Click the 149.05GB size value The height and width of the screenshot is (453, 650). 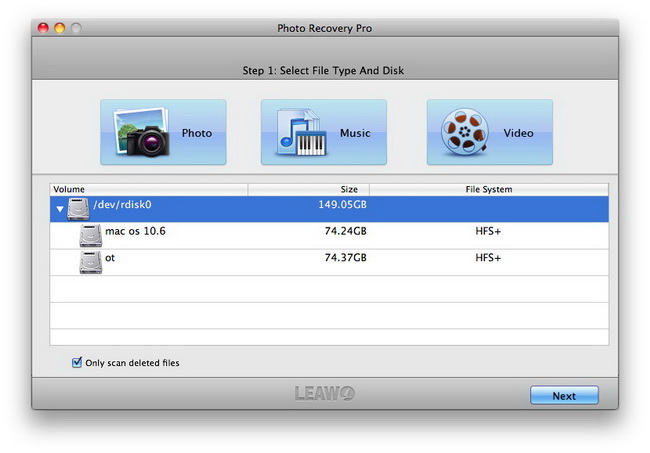pyautogui.click(x=342, y=205)
